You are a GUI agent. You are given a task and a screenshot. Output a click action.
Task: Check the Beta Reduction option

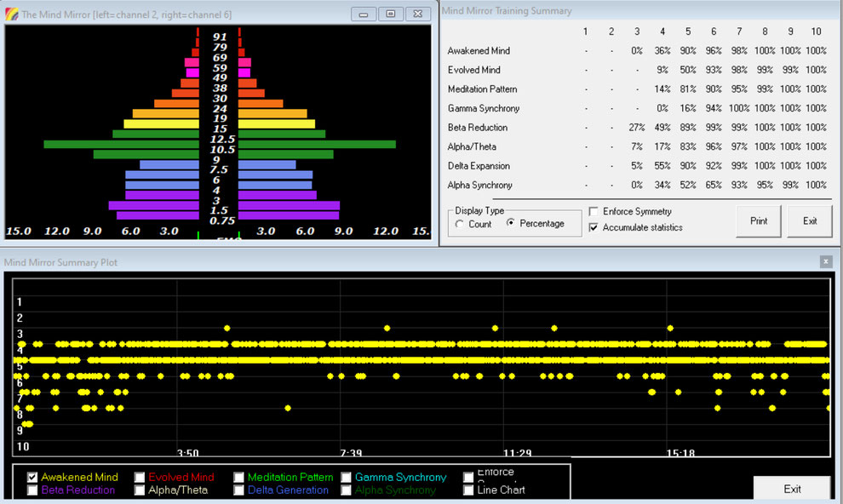[x=32, y=490]
